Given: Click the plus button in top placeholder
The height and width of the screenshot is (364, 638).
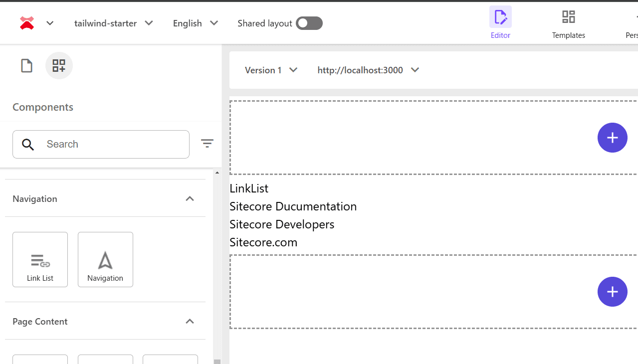Looking at the screenshot, I should (x=612, y=138).
